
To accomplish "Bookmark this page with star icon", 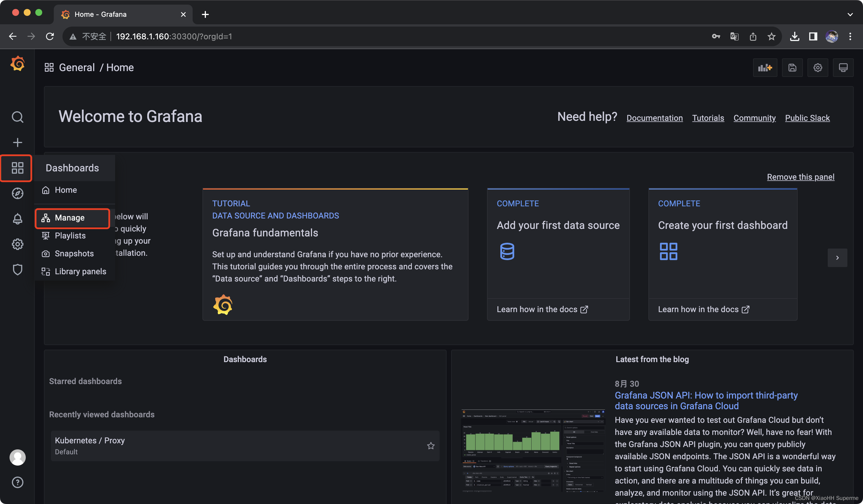I will [771, 36].
